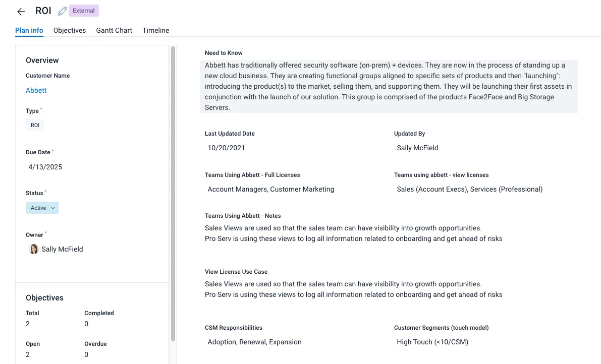Click the Overview section heading

[x=42, y=60]
